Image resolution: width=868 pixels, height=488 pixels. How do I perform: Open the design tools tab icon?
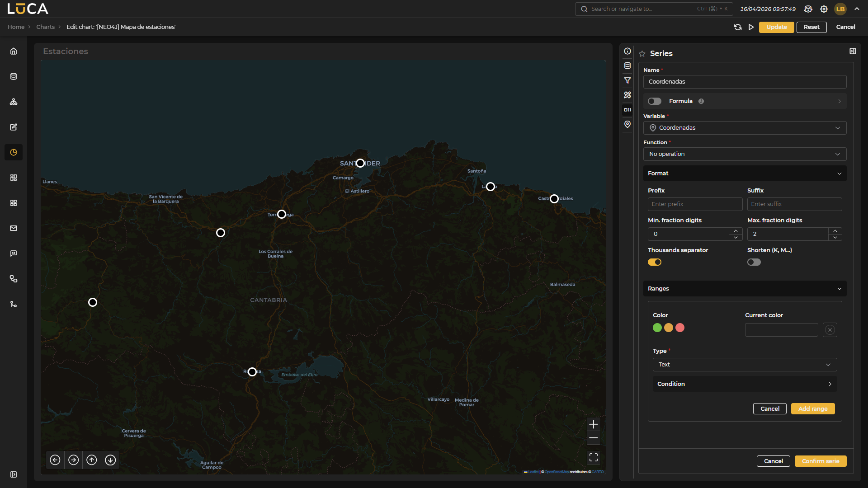tap(627, 95)
